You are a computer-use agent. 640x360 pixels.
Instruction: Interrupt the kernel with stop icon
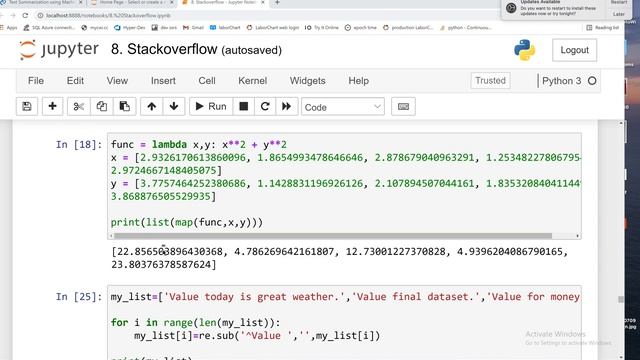tap(244, 107)
